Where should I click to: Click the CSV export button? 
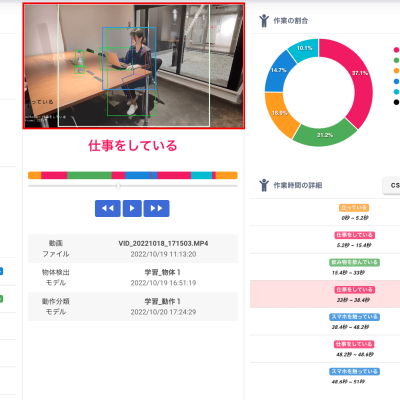(x=391, y=185)
